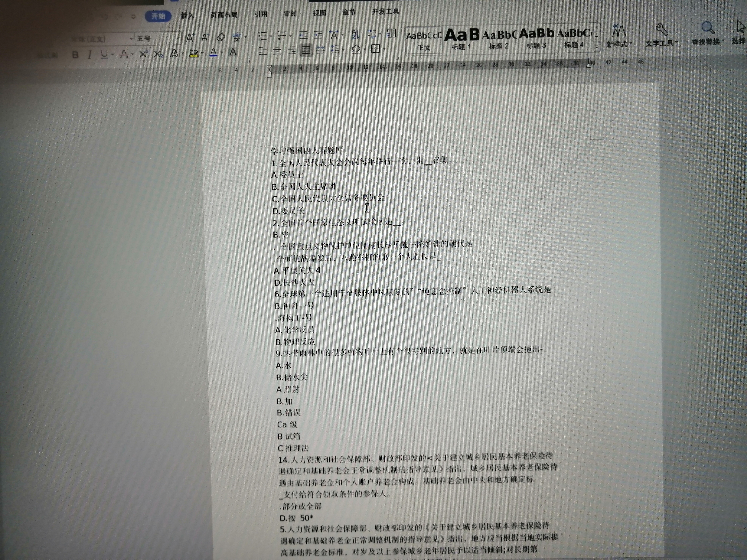
Task: Align the paragraph to the right
Action: tap(292, 51)
